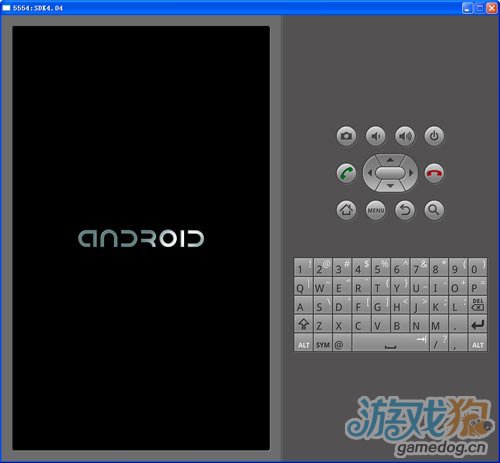This screenshot has height=463, width=500.
Task: Click the D key
Action: 342,305
